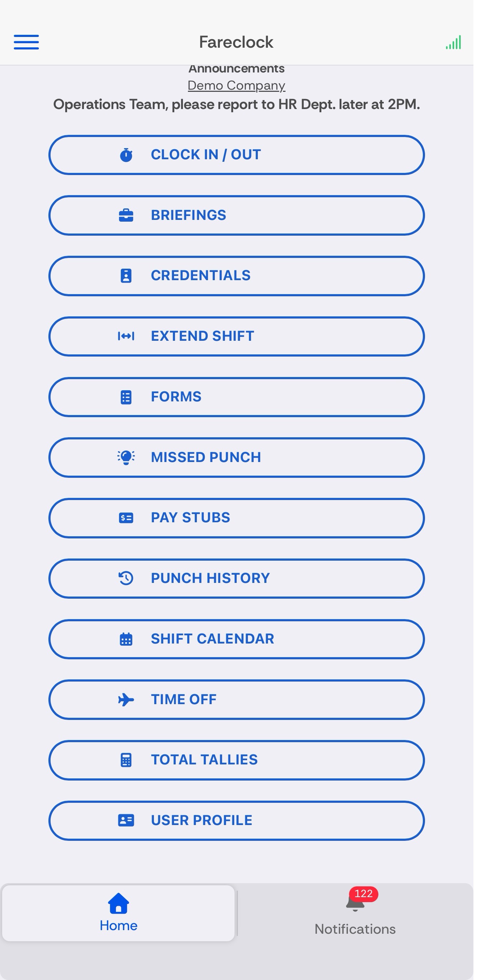Tap the green signal strength icon
Viewport: 491px width, 980px height.
(453, 42)
